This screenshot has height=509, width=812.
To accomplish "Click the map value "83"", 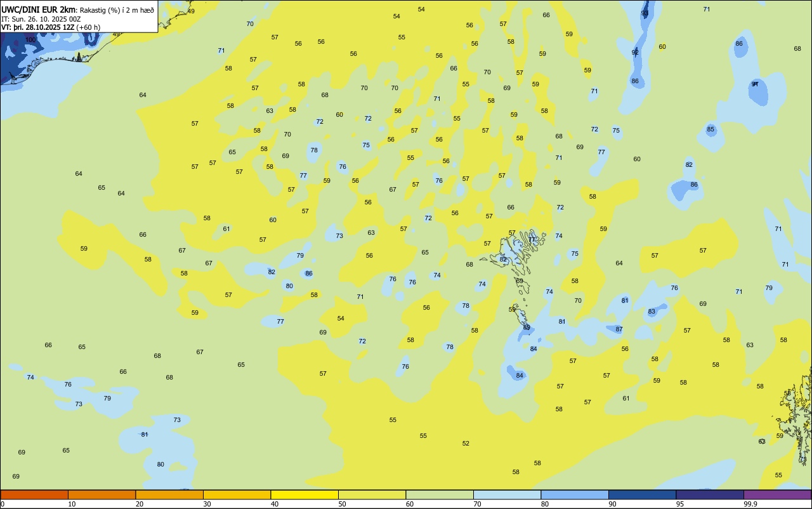I will (652, 312).
